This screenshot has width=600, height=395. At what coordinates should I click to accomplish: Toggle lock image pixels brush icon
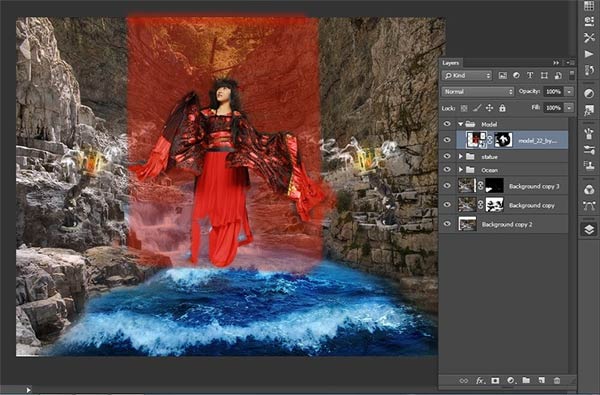tap(477, 108)
